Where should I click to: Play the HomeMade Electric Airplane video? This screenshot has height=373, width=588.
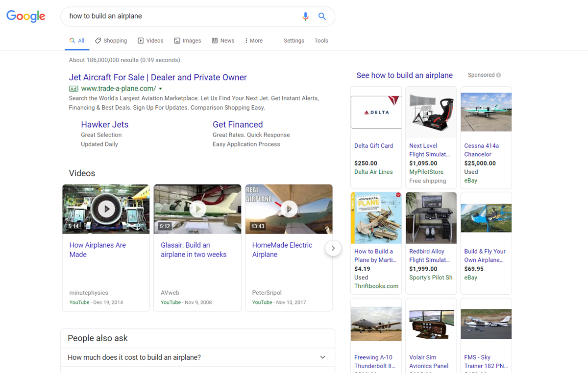(x=289, y=209)
